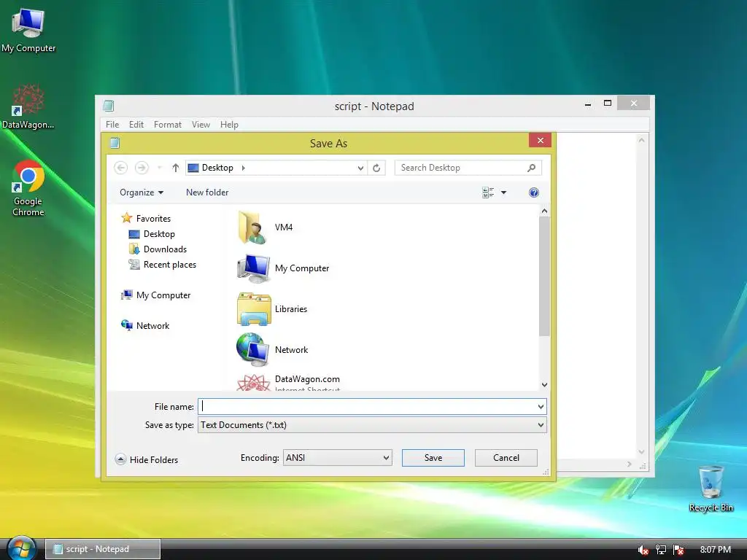The height and width of the screenshot is (560, 747).
Task: Click the Favorites star icon
Action: [127, 218]
